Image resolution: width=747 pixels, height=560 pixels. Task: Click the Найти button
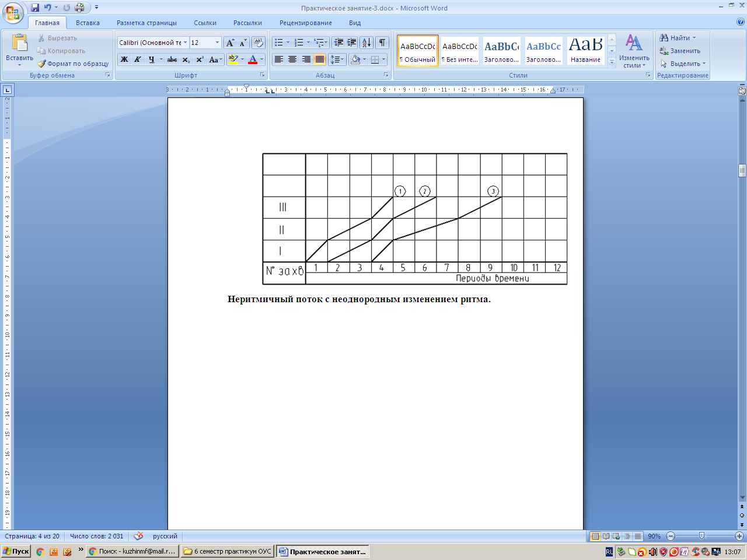678,38
